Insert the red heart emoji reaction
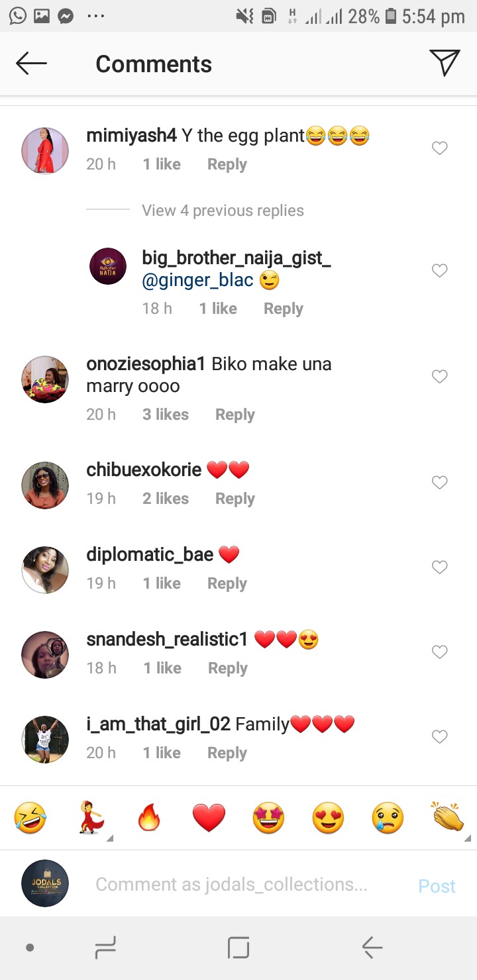Viewport: 477px width, 980px height. 209,819
